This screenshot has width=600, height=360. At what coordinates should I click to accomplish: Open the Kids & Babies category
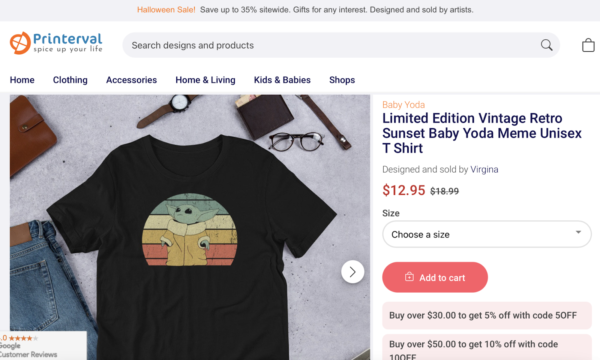282,80
